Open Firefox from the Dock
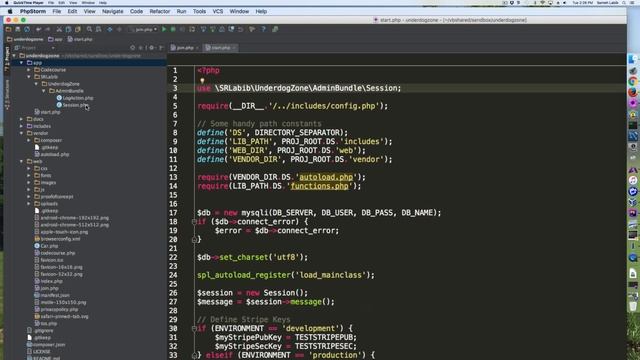This screenshot has width=640, height=360. pos(633,92)
